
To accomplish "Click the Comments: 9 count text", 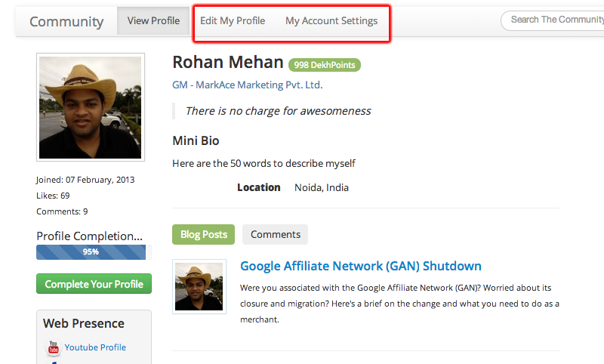I will pyautogui.click(x=62, y=211).
